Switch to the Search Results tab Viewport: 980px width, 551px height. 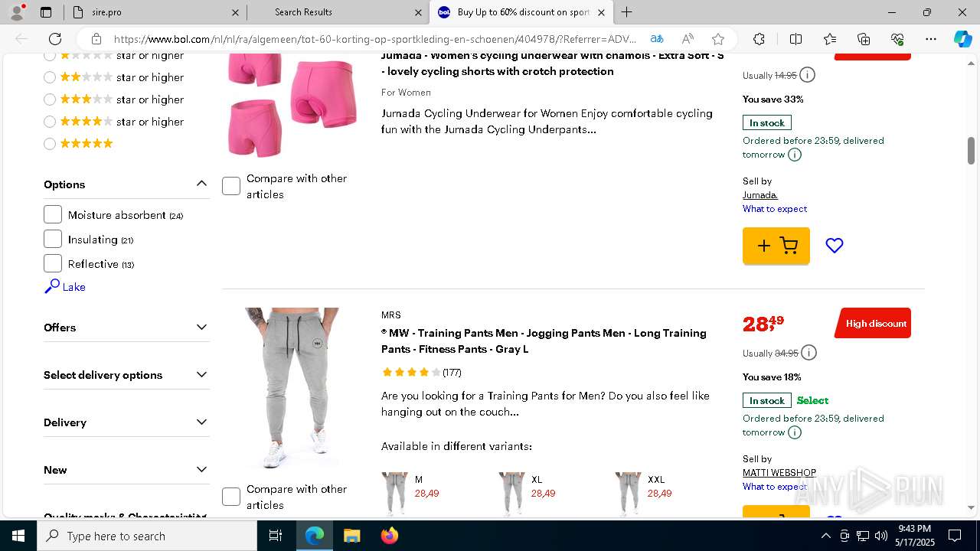pyautogui.click(x=338, y=12)
